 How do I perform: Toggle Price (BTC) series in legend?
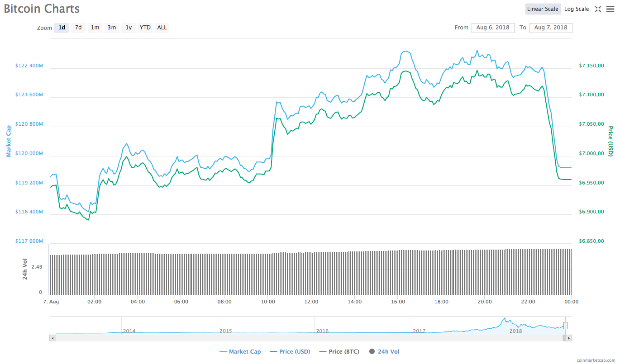(339, 352)
